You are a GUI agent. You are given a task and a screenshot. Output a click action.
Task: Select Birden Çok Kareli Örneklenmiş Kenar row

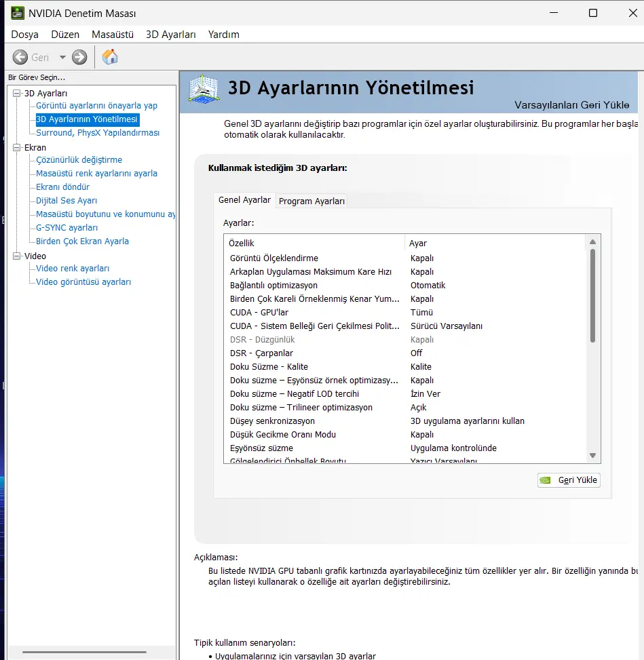coord(404,299)
